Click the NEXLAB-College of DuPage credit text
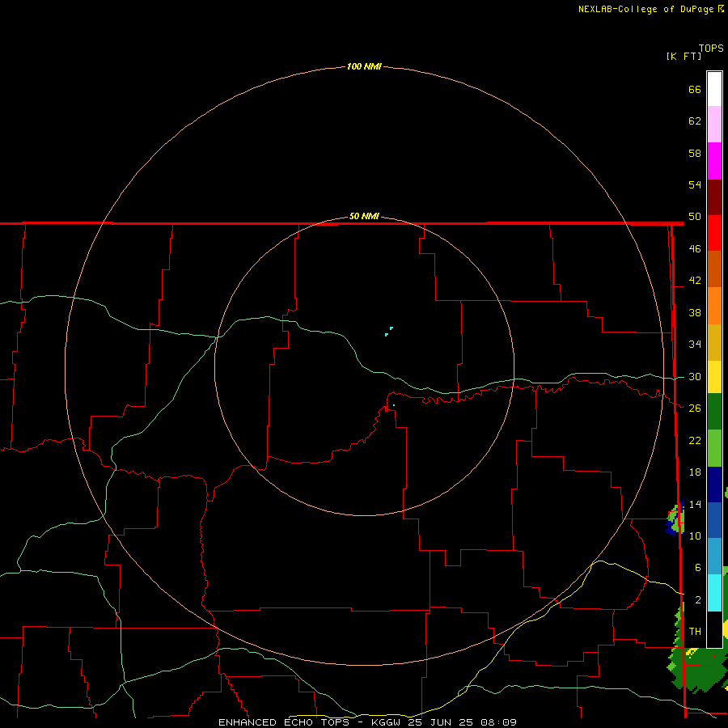This screenshot has height=728, width=728. point(647,9)
